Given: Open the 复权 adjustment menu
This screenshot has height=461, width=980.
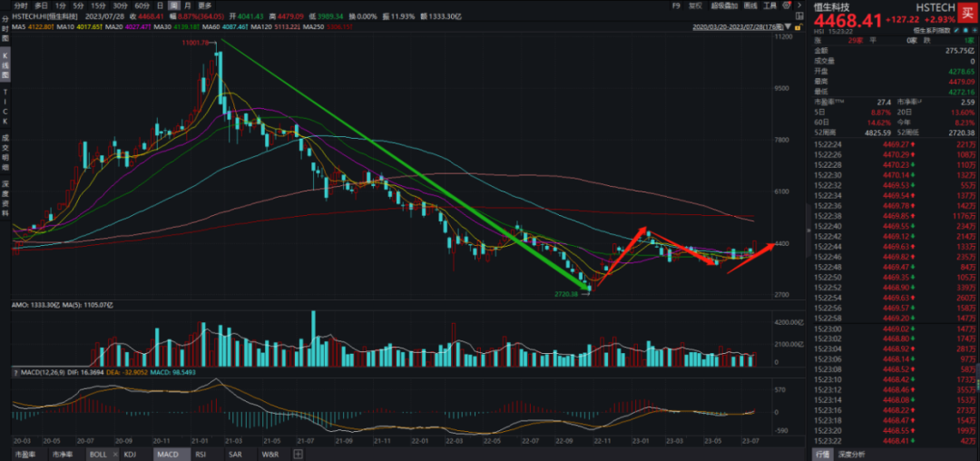Looking at the screenshot, I should point(695,5).
